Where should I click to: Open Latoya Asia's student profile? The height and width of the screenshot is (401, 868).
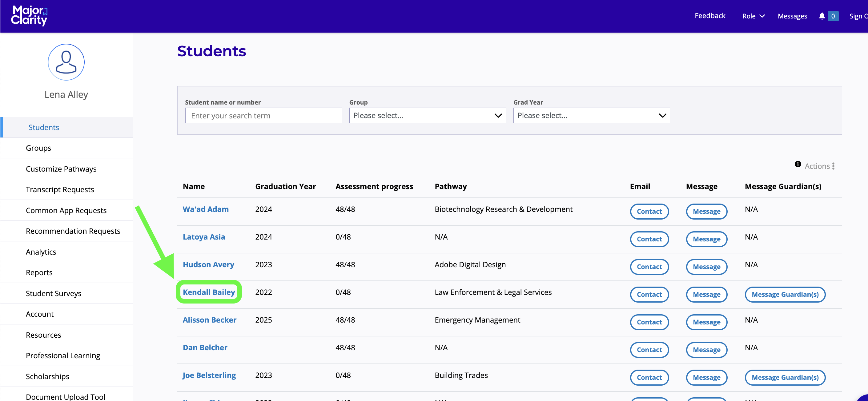coord(204,237)
